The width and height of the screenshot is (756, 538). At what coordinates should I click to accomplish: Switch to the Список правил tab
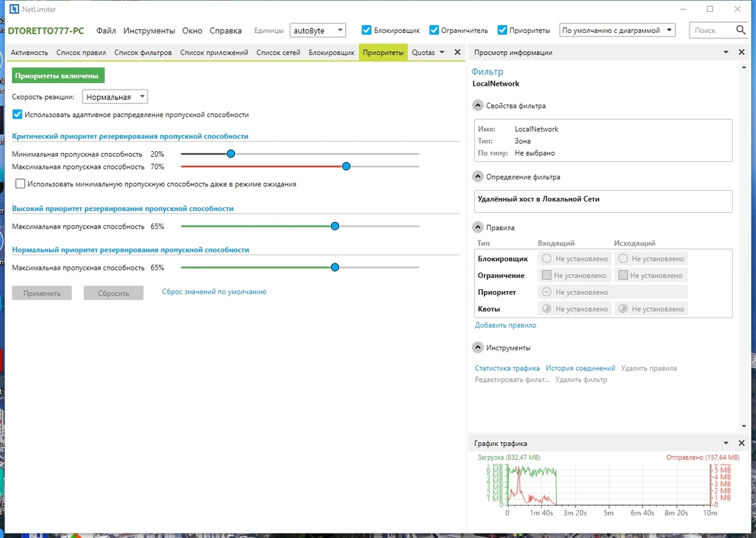tap(81, 52)
